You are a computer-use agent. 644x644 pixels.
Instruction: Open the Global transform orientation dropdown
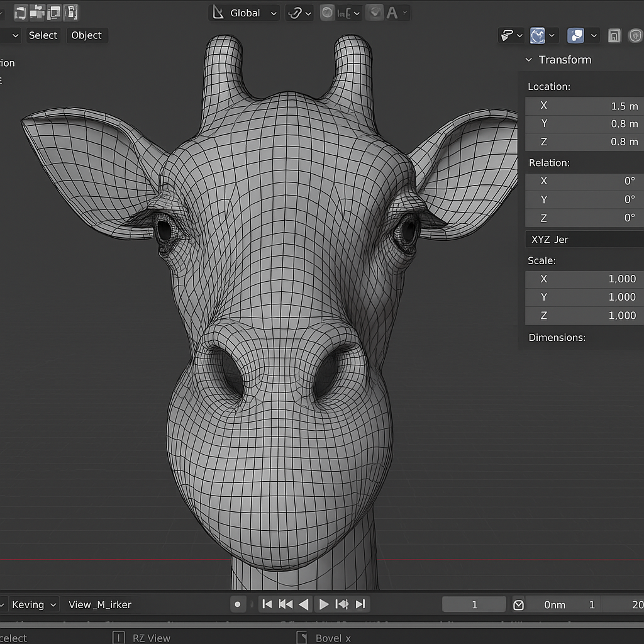pos(244,13)
